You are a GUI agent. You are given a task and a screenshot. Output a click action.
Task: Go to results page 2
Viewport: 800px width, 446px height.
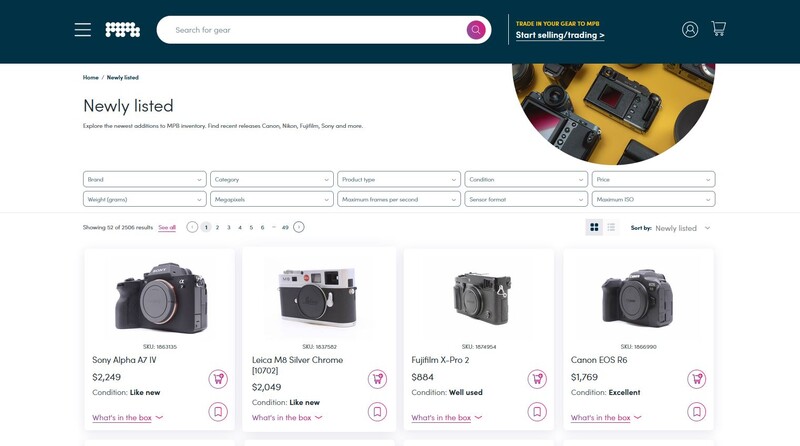[217, 227]
